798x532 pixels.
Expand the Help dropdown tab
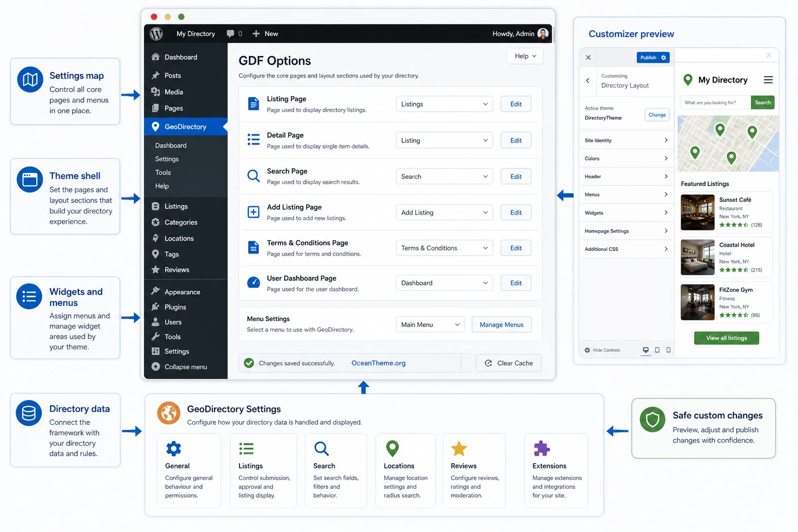pyautogui.click(x=525, y=56)
